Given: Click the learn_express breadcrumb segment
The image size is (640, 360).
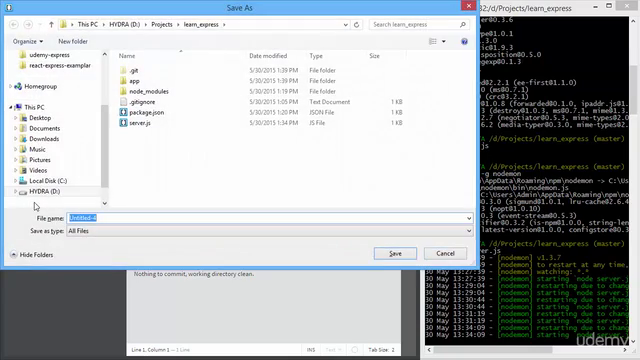Looking at the screenshot, I should (201, 24).
